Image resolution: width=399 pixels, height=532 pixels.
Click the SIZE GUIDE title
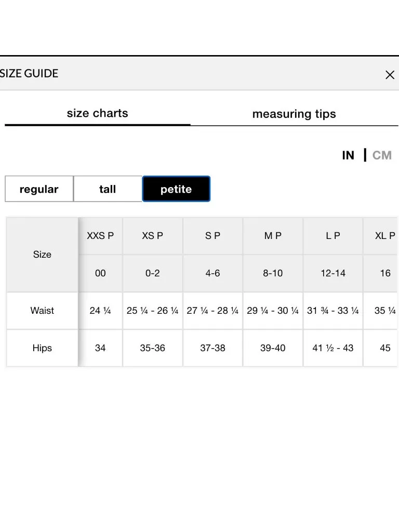[29, 73]
